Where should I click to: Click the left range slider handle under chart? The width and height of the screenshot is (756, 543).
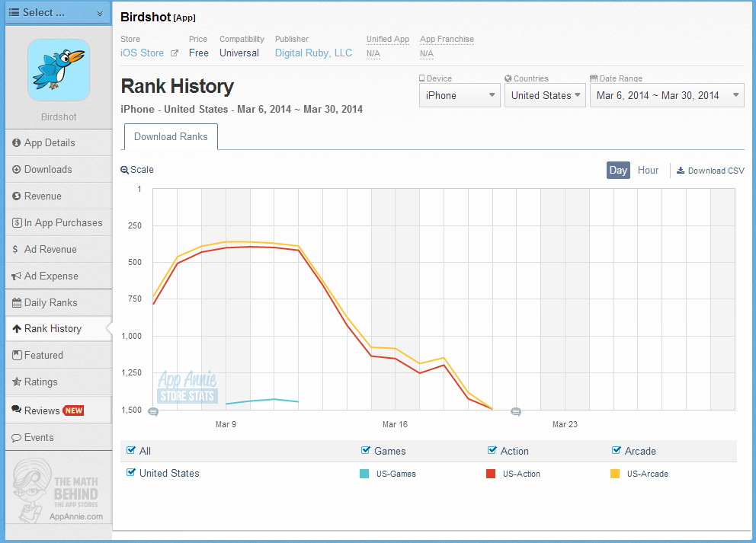pyautogui.click(x=153, y=411)
